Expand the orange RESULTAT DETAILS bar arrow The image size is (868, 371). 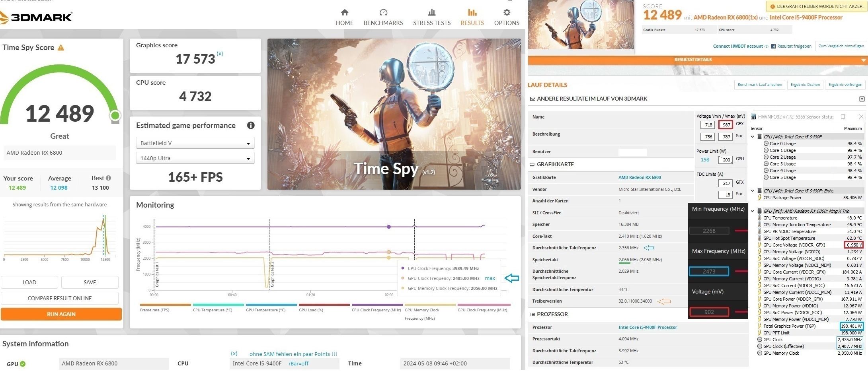pos(863,60)
